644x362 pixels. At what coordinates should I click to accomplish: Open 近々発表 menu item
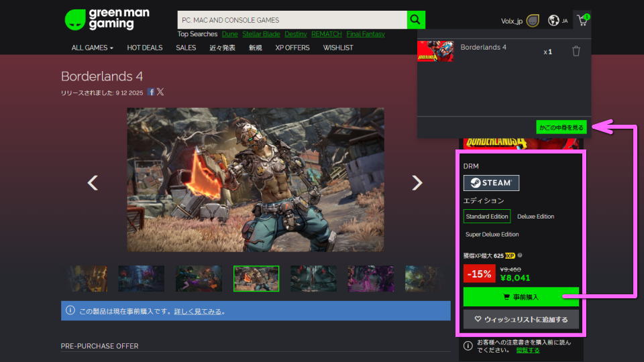pos(222,48)
